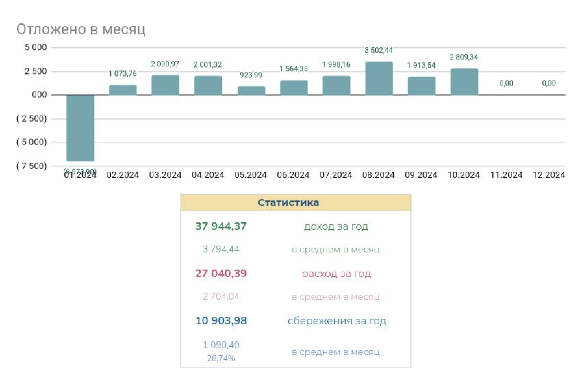
Task: Click the x-axis label 06.2024
Action: click(293, 175)
